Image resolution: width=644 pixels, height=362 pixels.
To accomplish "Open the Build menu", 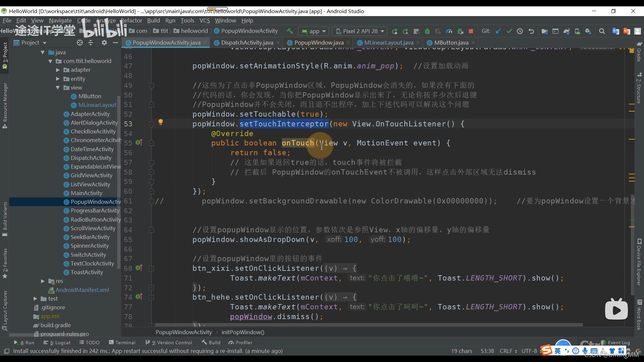I will pyautogui.click(x=153, y=20).
